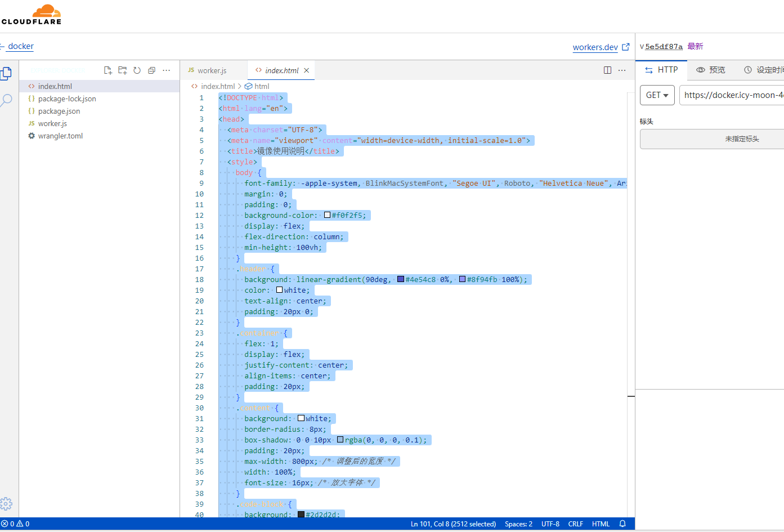Close the index.html editor tab
Viewport: 784px width, 532px height.
click(306, 70)
